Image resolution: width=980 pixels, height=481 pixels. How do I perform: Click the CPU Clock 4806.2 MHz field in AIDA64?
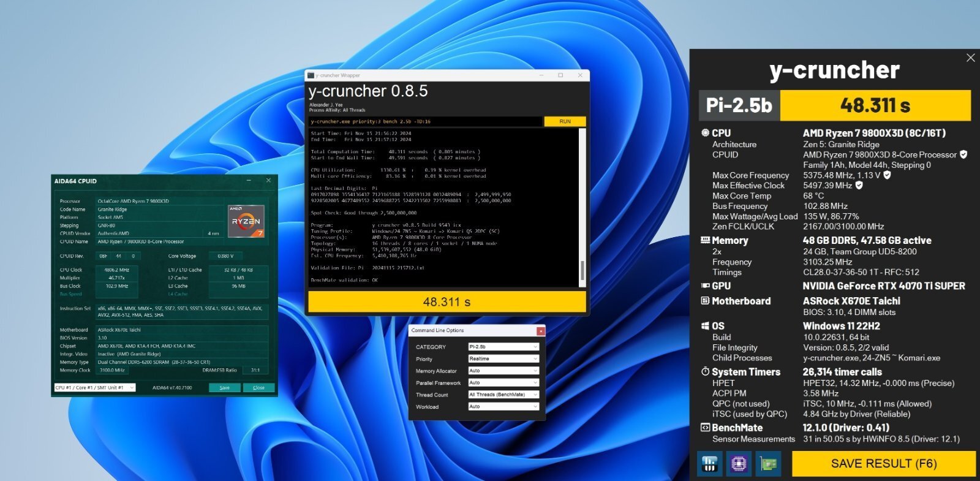click(117, 270)
